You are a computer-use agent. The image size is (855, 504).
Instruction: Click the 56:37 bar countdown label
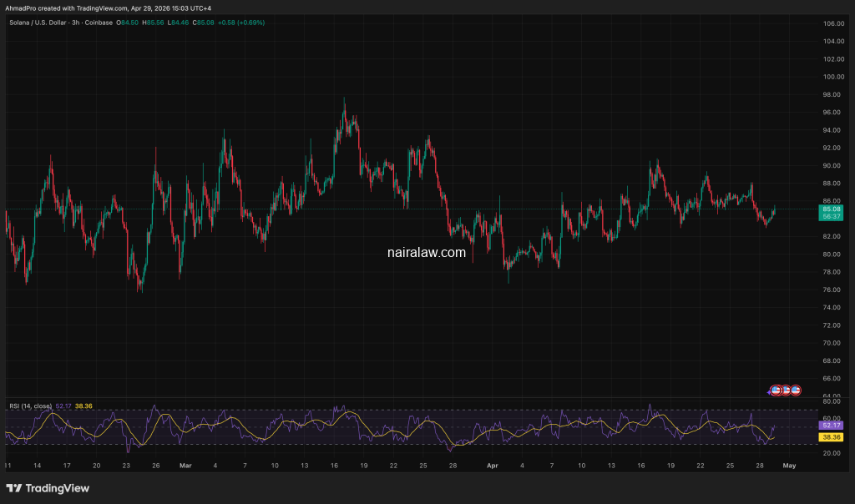pos(832,216)
